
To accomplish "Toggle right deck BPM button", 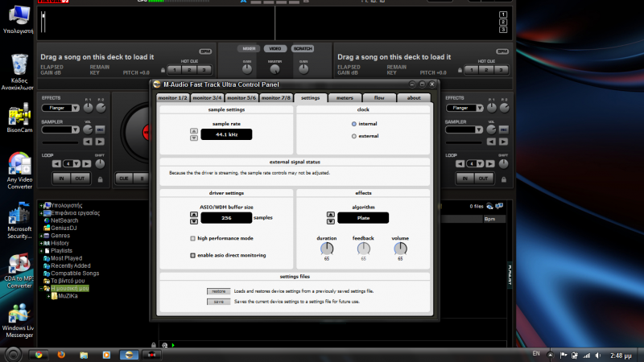I will [x=502, y=51].
